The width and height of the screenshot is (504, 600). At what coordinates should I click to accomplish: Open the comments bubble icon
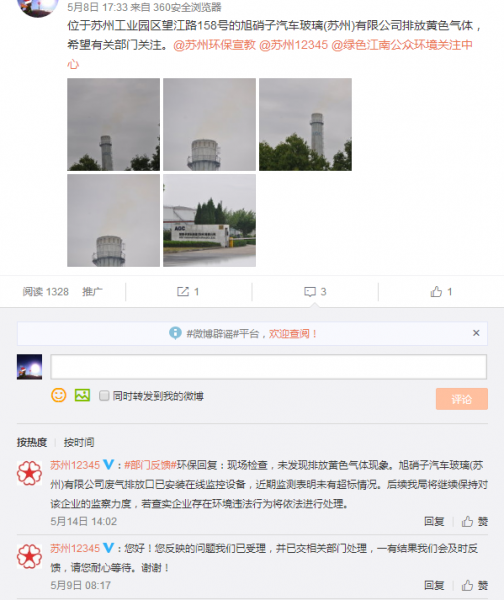(x=310, y=292)
